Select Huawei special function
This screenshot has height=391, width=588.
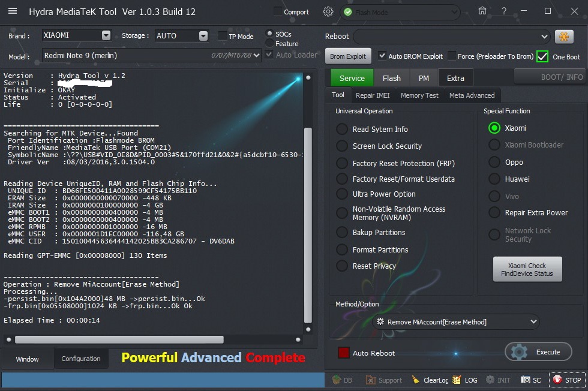[494, 179]
